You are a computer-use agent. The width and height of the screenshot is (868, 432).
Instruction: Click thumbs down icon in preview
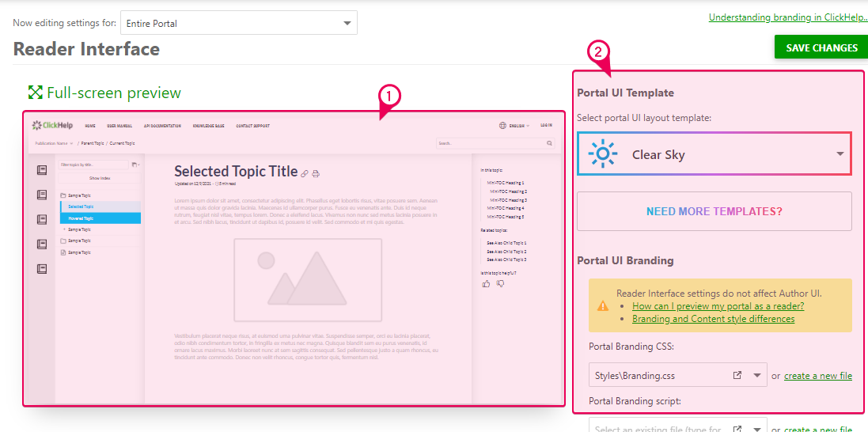coord(500,283)
